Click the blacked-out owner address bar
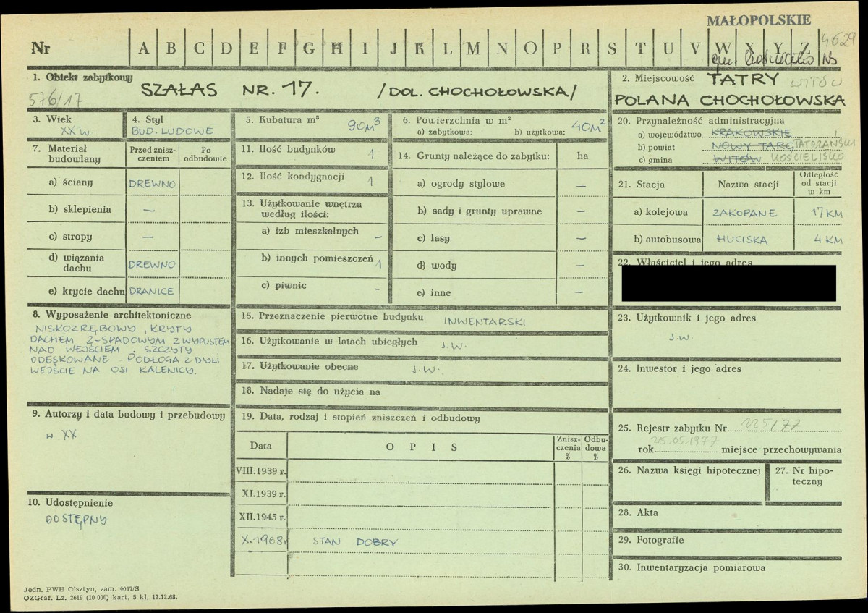 coord(728,283)
